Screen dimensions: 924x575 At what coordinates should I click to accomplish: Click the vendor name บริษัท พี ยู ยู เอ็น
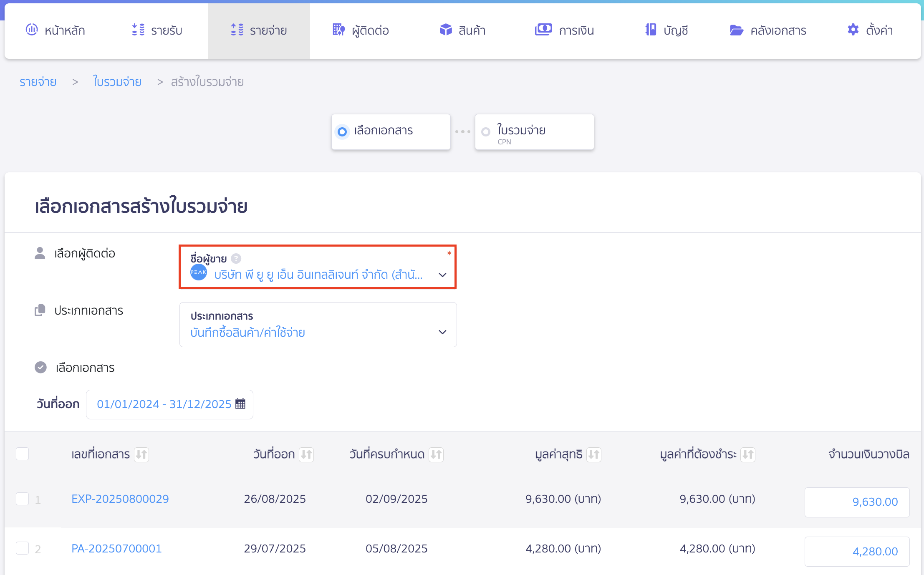click(x=318, y=275)
